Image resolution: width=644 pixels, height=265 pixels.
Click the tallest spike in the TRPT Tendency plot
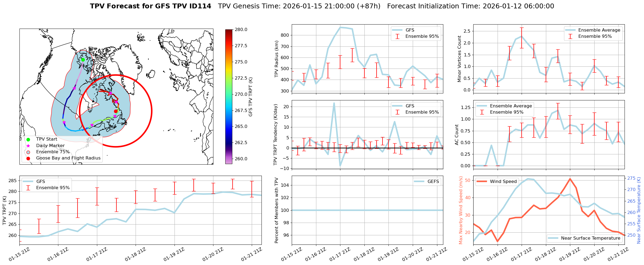334,103
